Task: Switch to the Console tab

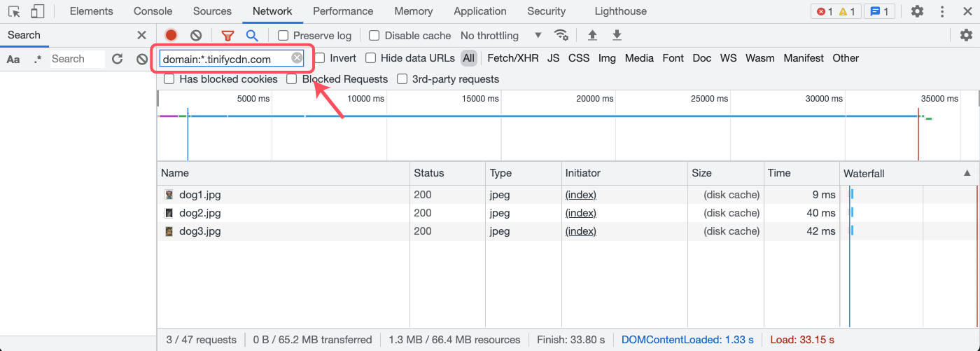Action: click(153, 11)
